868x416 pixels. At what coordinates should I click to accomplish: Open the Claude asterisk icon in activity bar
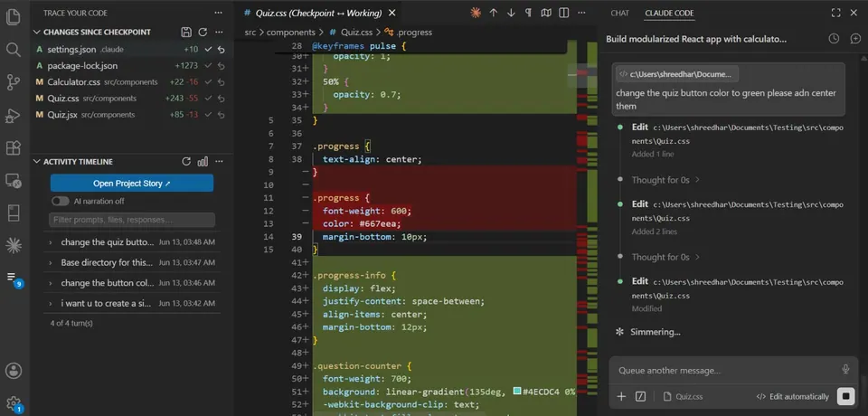[14, 245]
